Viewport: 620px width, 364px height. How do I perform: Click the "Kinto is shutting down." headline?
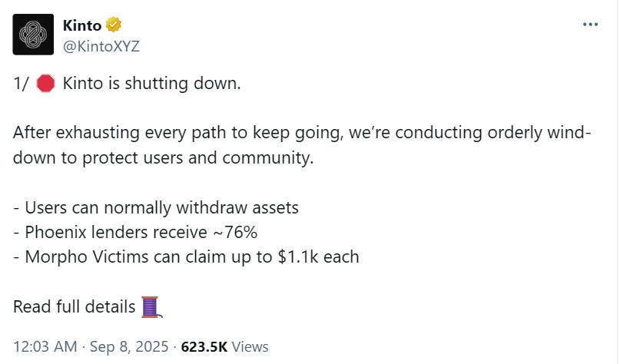tap(151, 84)
